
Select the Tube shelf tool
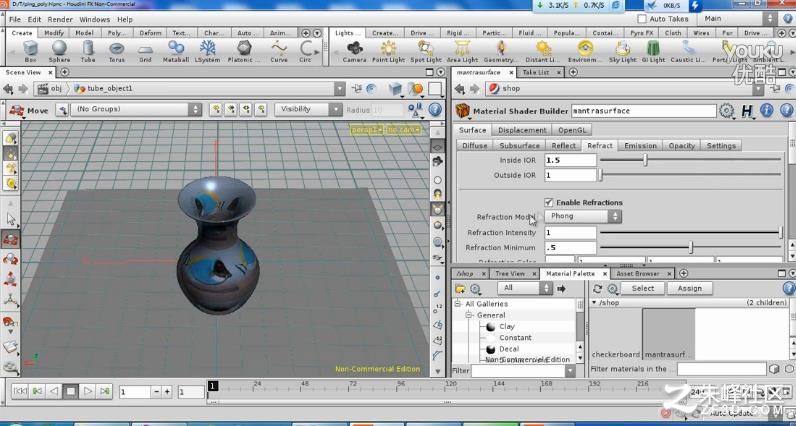pos(88,51)
